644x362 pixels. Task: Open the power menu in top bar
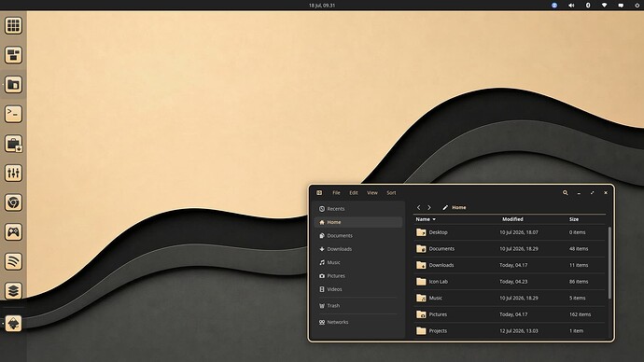point(637,6)
